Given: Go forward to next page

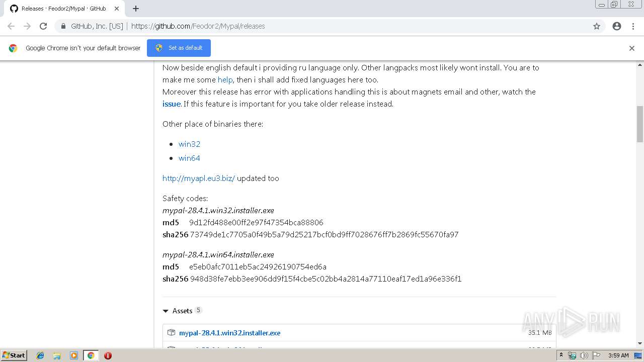Looking at the screenshot, I should (27, 26).
